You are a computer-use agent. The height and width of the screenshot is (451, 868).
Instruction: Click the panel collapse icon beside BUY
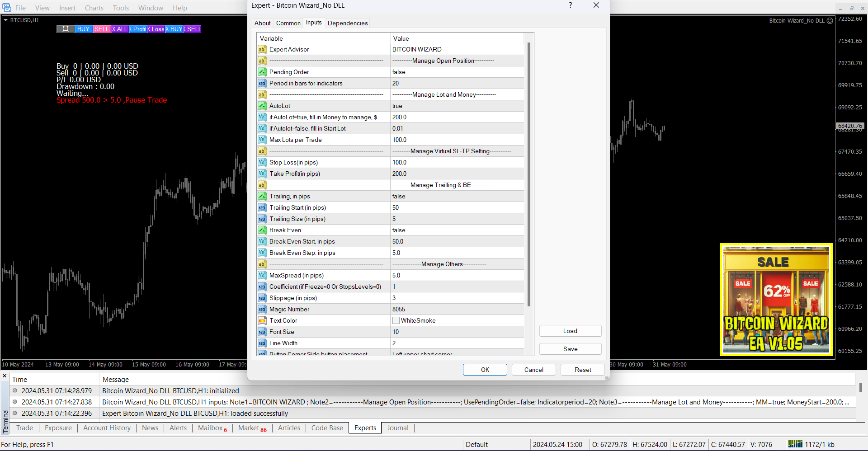66,29
